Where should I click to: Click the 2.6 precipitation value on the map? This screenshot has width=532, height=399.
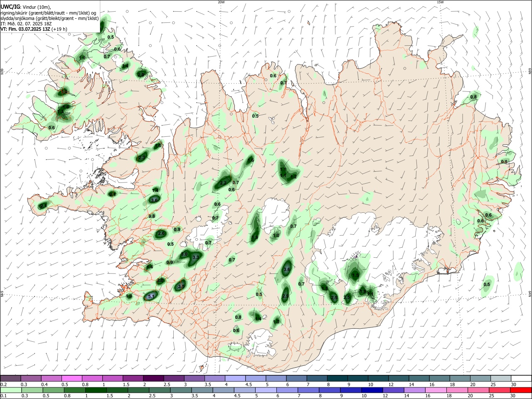162,234
